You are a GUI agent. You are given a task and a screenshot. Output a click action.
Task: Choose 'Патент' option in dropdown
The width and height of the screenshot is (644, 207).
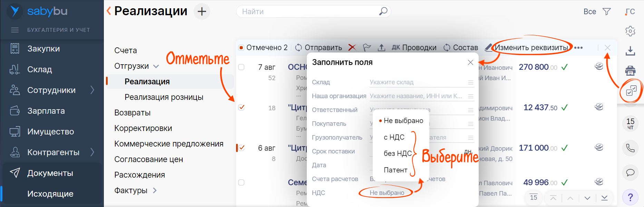coord(396,170)
